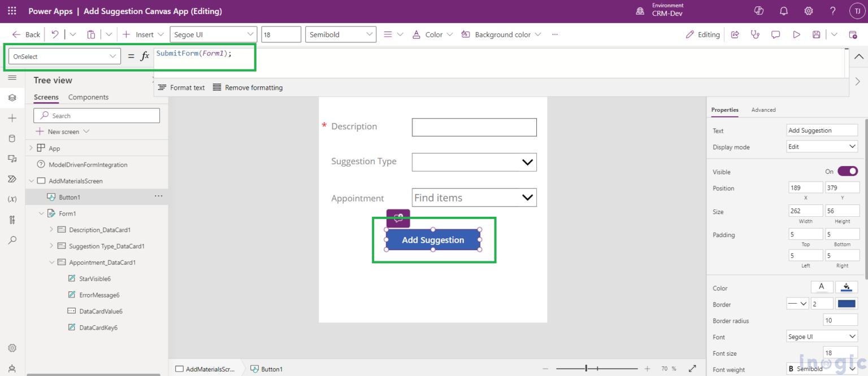Switch to the Advanced properties tab
The width and height of the screenshot is (868, 376).
[763, 110]
